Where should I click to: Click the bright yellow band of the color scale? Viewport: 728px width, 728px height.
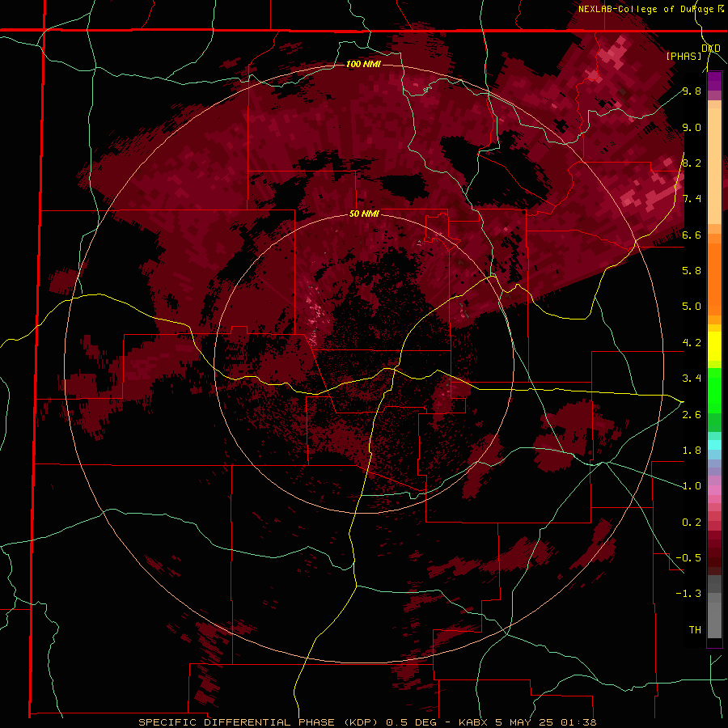pos(714,346)
